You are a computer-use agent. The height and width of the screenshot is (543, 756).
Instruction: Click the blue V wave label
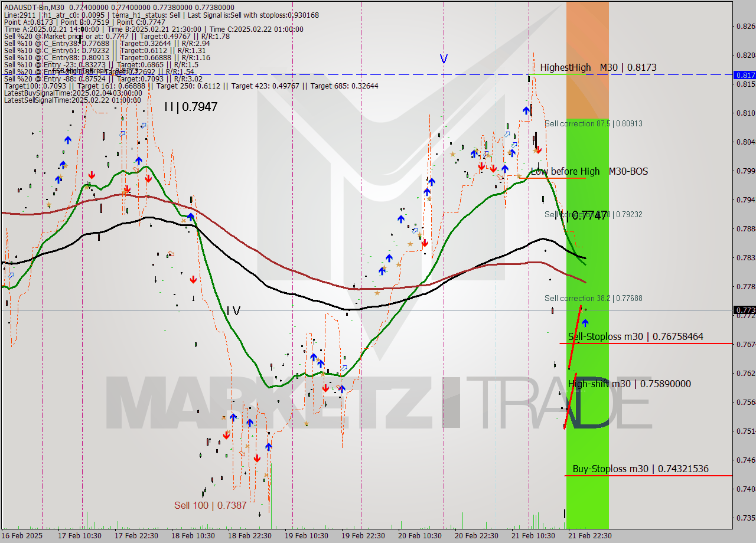[x=444, y=59]
